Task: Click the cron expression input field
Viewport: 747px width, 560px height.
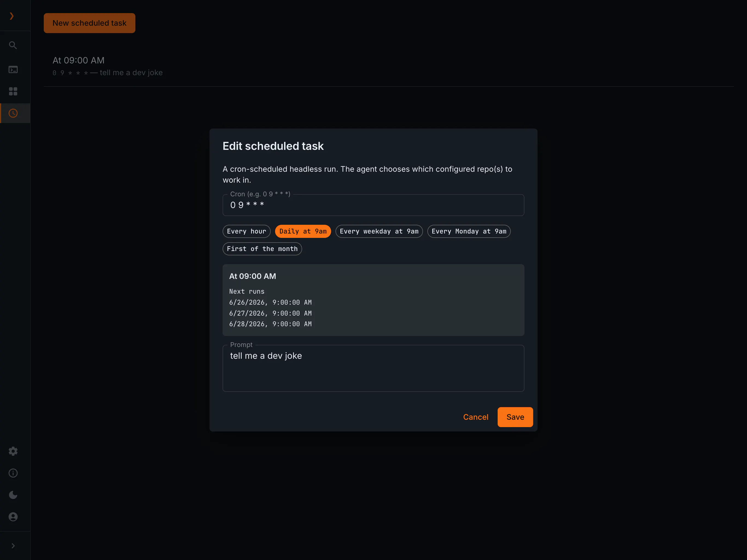Action: (x=373, y=205)
